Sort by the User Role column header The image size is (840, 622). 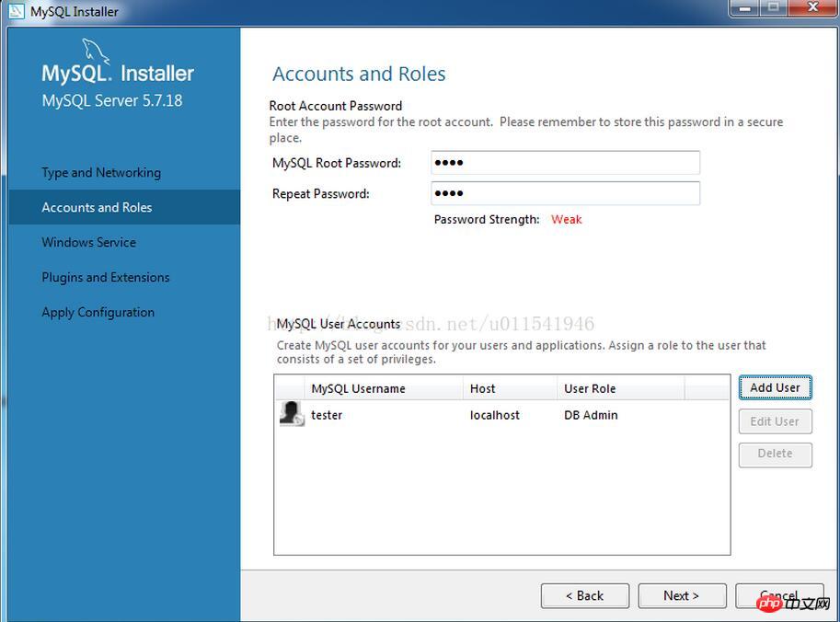621,388
